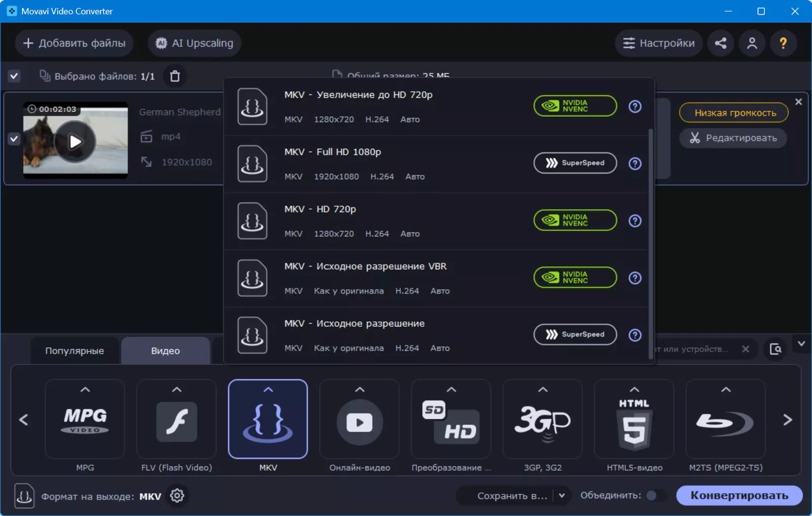The image size is (812, 516).
Task: Expand M2TS presets chevron
Action: pos(726,390)
